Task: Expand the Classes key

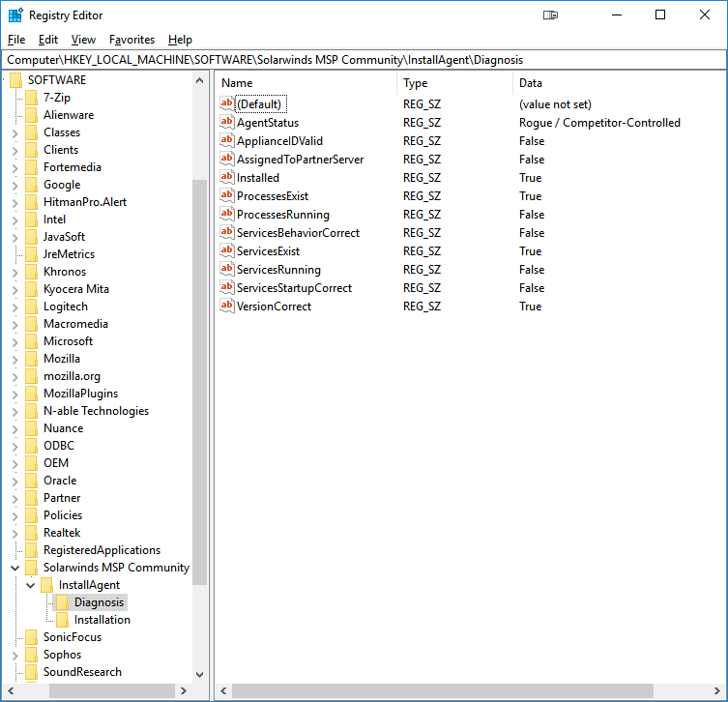Action: click(15, 133)
